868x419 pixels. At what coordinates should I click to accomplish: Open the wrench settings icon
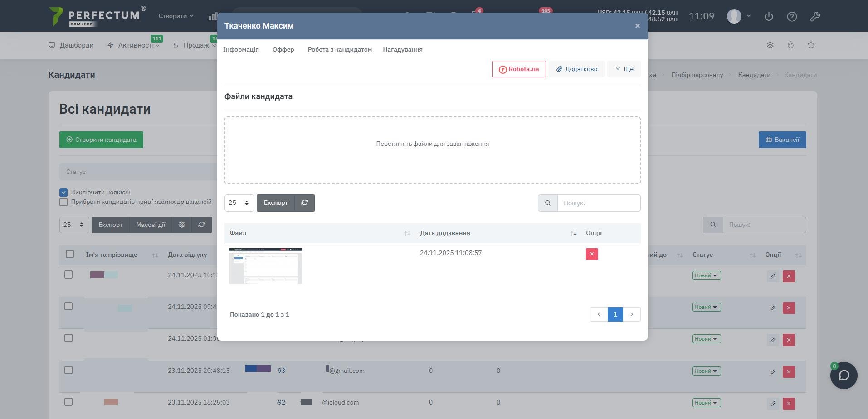(815, 17)
